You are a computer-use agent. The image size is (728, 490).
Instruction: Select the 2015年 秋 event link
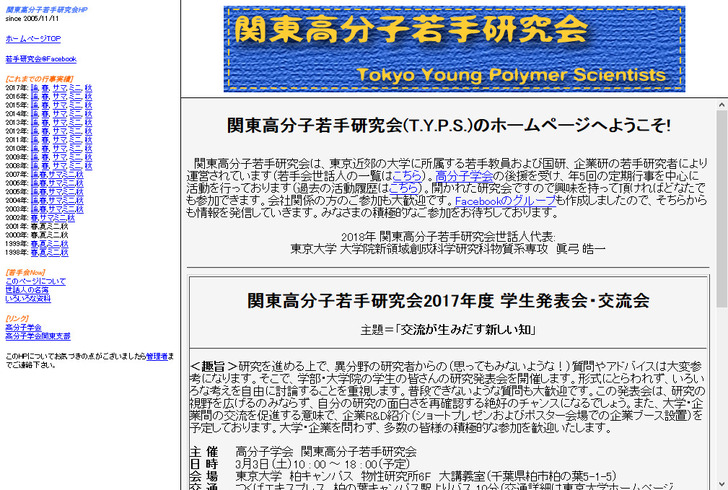[88, 105]
